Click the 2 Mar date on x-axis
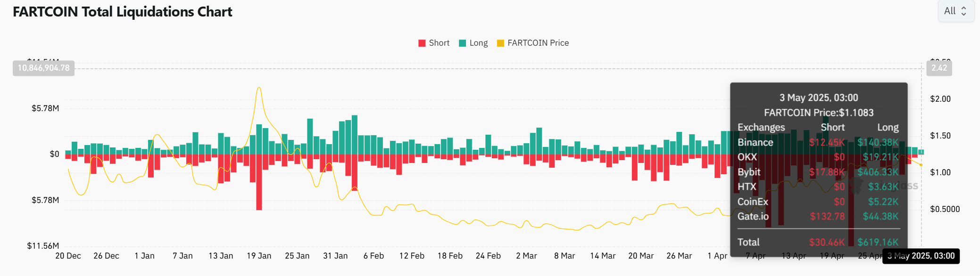The image size is (980, 276). click(526, 256)
